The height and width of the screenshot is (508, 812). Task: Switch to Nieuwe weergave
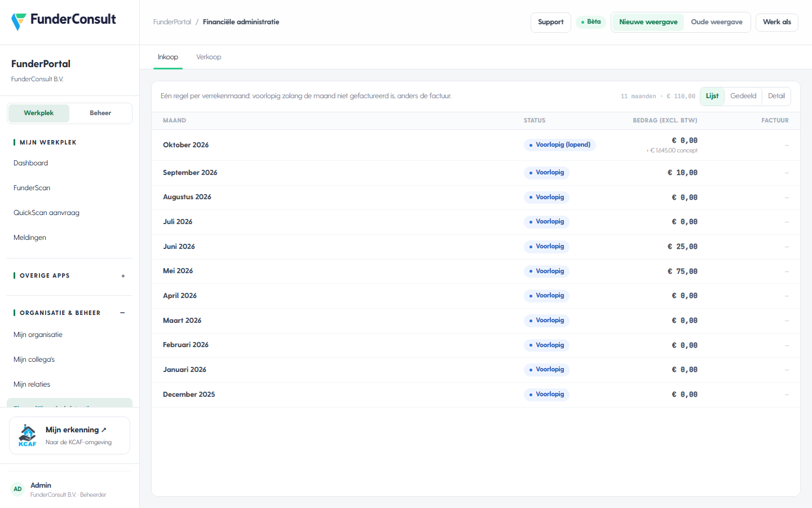(648, 22)
